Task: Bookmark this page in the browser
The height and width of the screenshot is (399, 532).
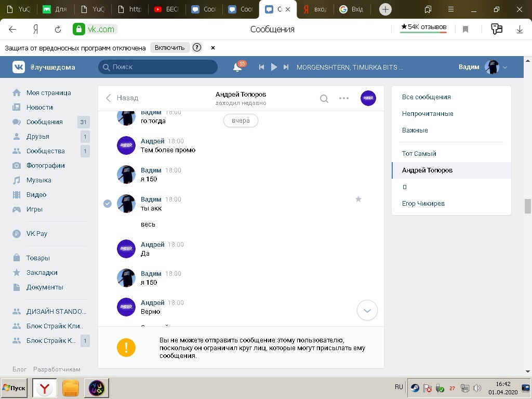Action: click(x=465, y=30)
